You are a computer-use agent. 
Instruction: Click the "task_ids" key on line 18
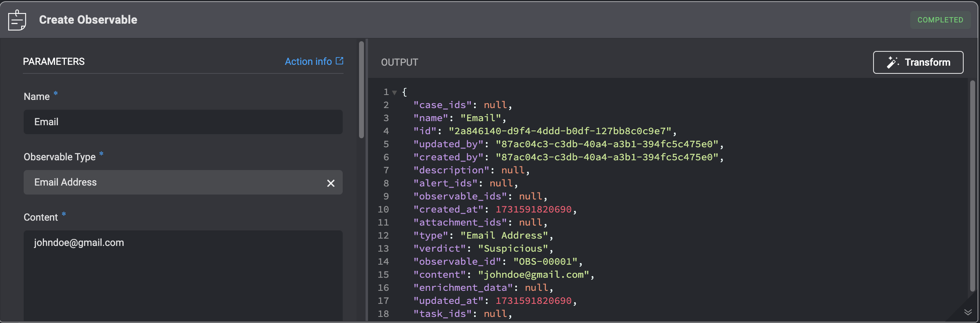[443, 314]
